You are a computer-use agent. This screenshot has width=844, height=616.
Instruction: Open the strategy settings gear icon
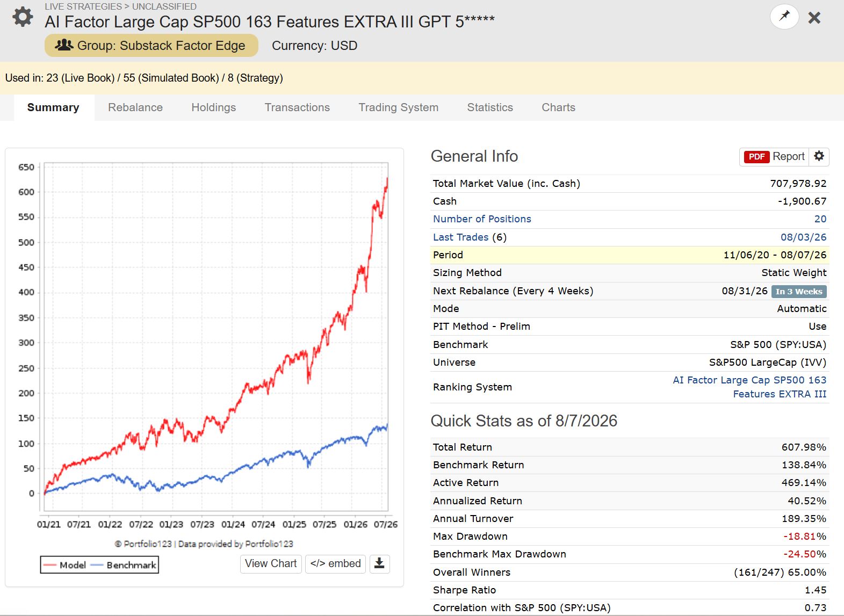pos(23,17)
